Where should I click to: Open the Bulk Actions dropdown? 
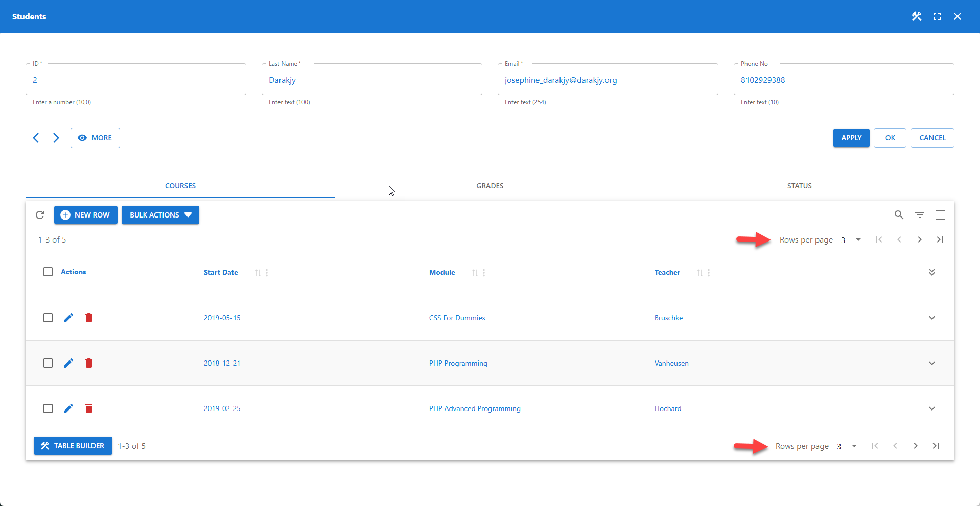click(160, 215)
